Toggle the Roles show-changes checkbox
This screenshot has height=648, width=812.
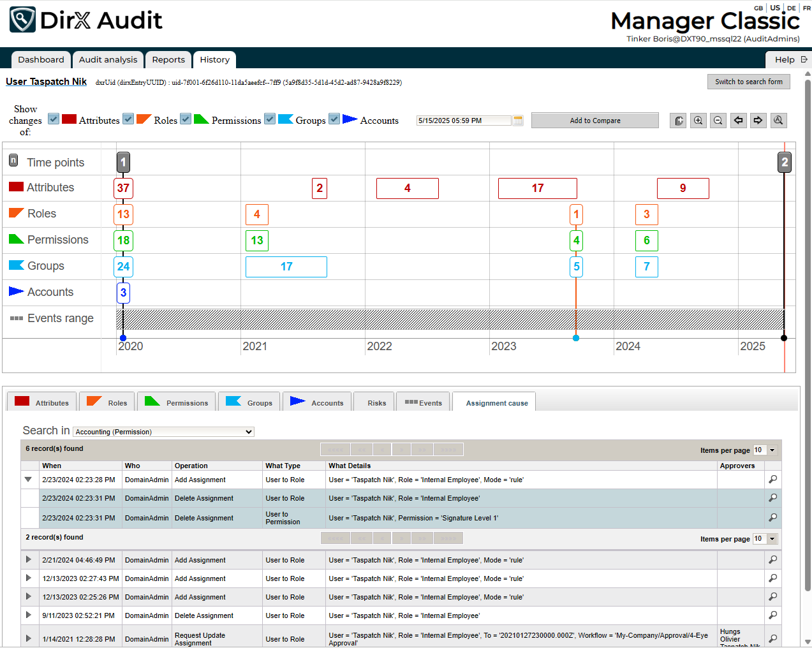pos(128,119)
